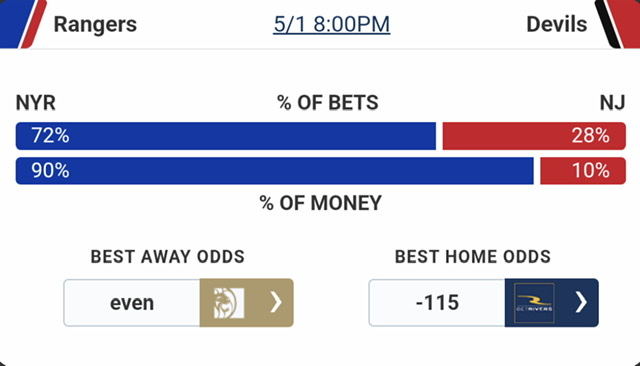640x366 pixels.
Task: Click the NYR abbreviation label
Action: pyautogui.click(x=36, y=103)
